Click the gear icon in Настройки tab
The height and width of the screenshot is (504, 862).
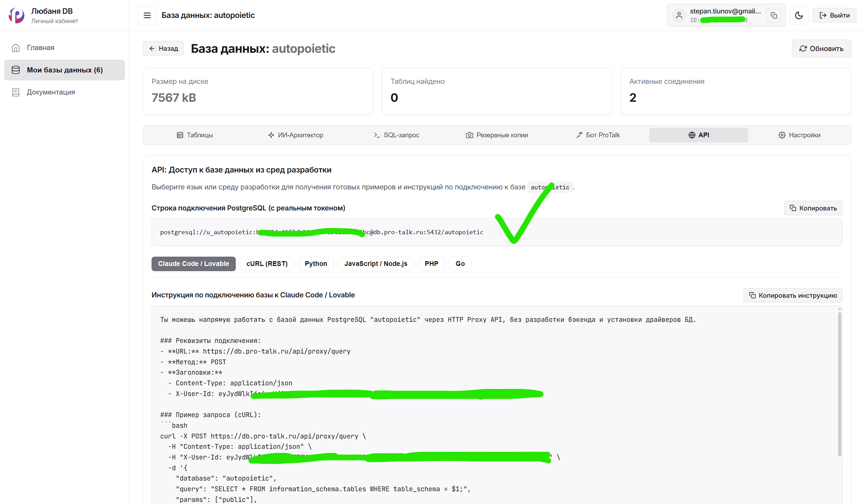782,135
